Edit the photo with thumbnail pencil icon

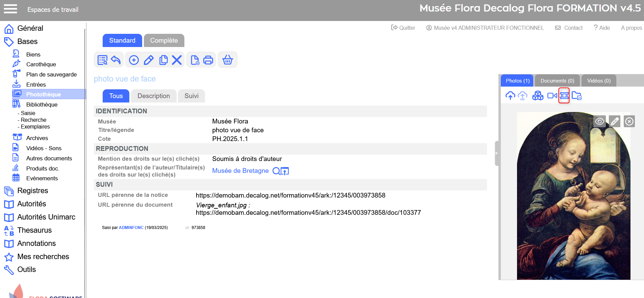615,121
